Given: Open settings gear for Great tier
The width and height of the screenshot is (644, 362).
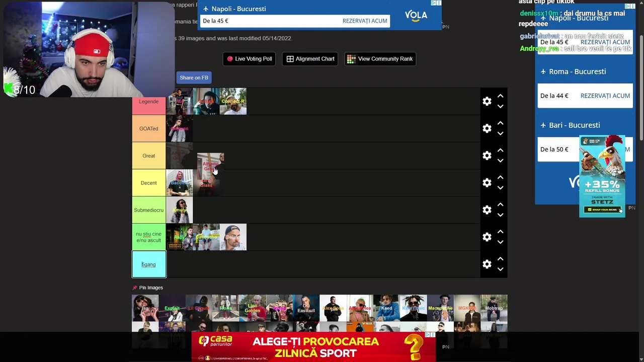Looking at the screenshot, I should click(487, 156).
